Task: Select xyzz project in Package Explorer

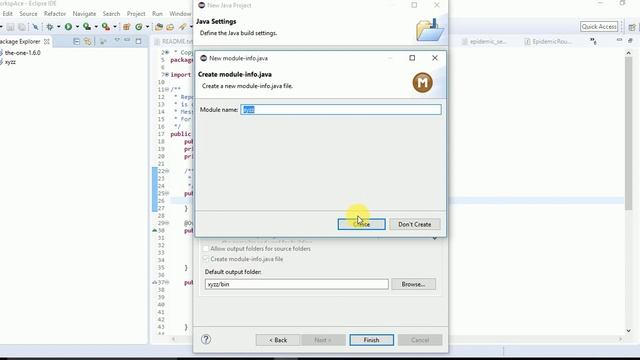Action: point(10,62)
